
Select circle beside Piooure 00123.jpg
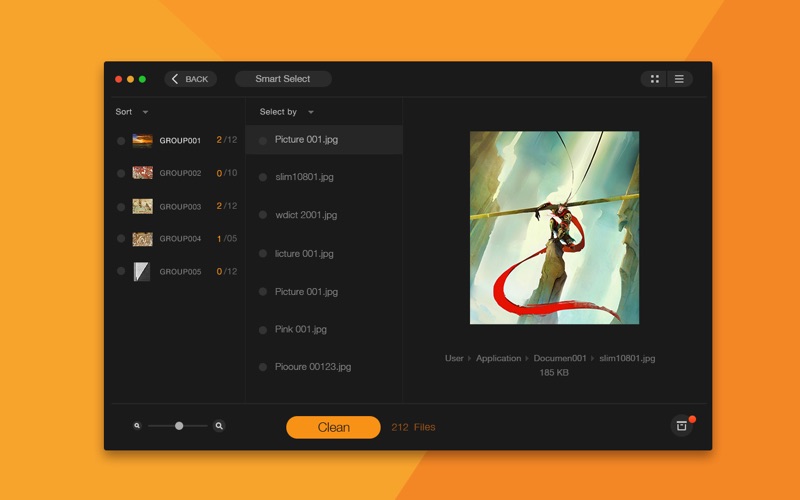(x=263, y=367)
